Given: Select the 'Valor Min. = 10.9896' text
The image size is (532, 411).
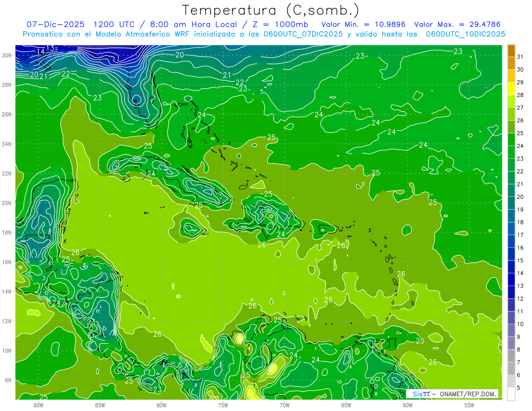Looking at the screenshot, I should click(x=364, y=24).
